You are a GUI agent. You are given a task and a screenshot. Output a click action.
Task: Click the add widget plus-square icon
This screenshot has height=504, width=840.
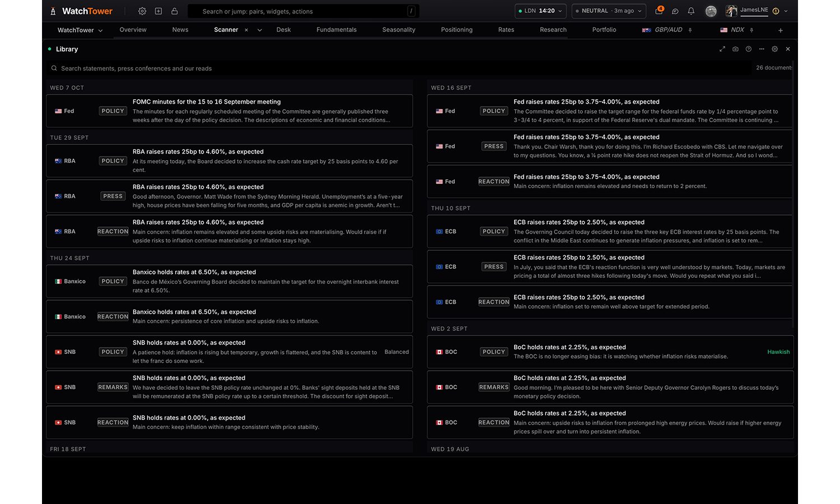tap(158, 11)
